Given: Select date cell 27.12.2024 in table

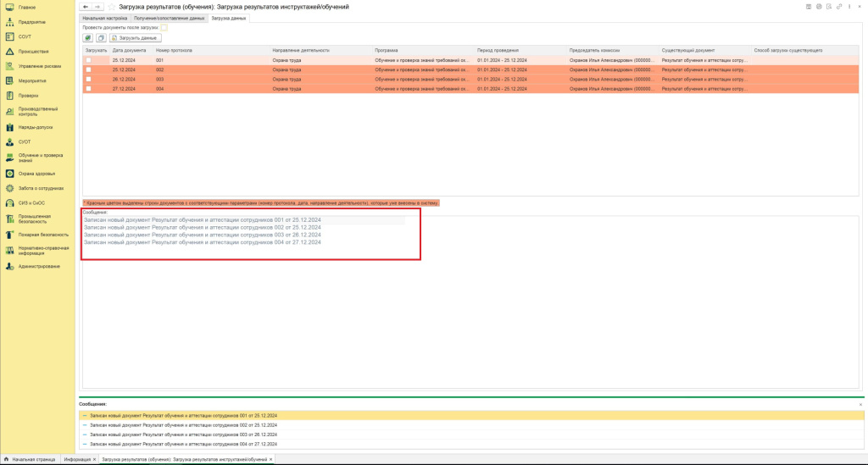Looking at the screenshot, I should pyautogui.click(x=131, y=88).
